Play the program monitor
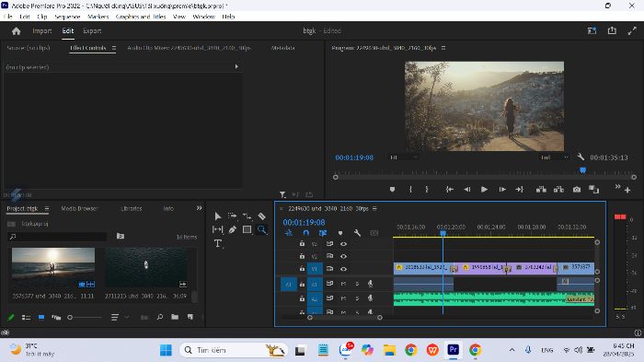The height and width of the screenshot is (362, 644). click(484, 189)
